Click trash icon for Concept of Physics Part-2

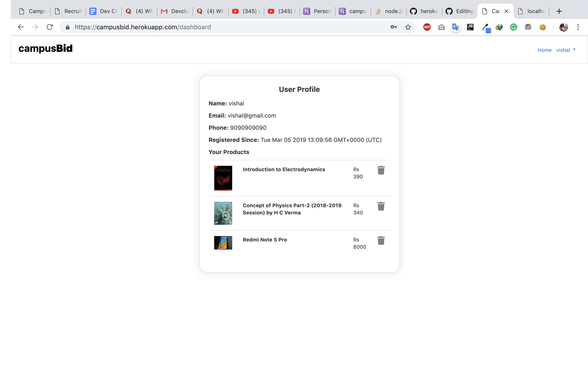(381, 206)
